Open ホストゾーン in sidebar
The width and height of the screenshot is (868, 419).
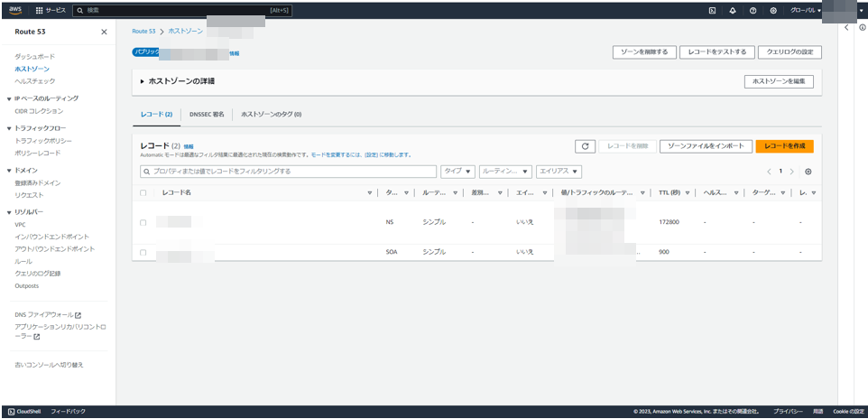pyautogui.click(x=32, y=70)
